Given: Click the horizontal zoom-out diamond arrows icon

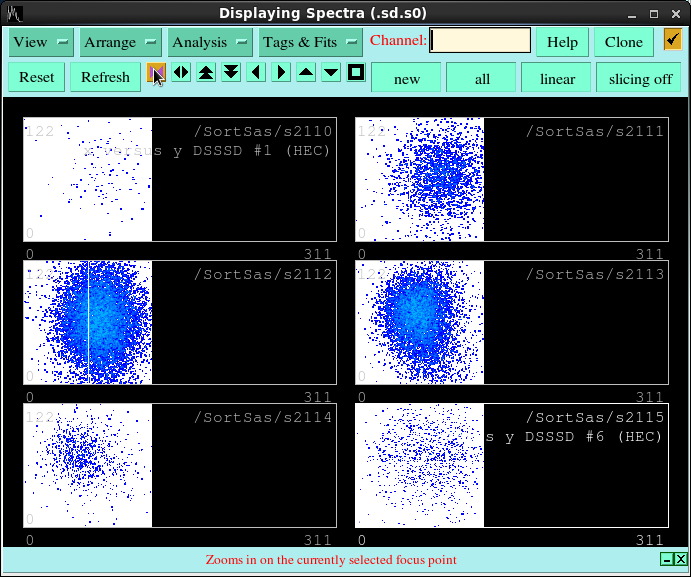Looking at the screenshot, I should coord(181,72).
